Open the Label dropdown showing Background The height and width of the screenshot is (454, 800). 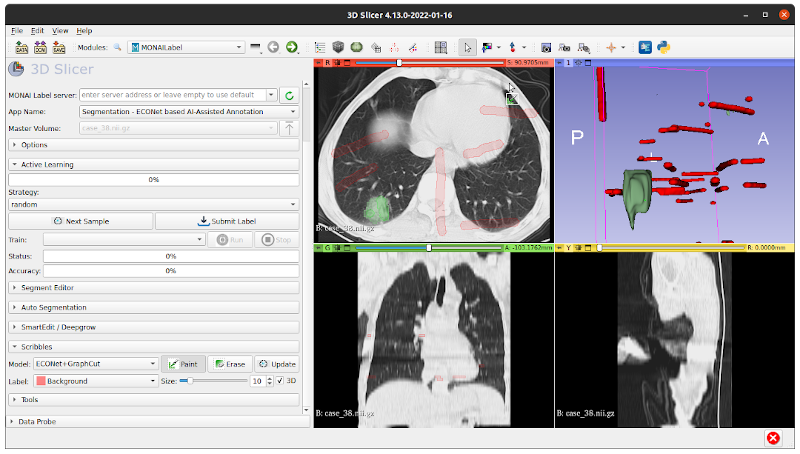[95, 381]
